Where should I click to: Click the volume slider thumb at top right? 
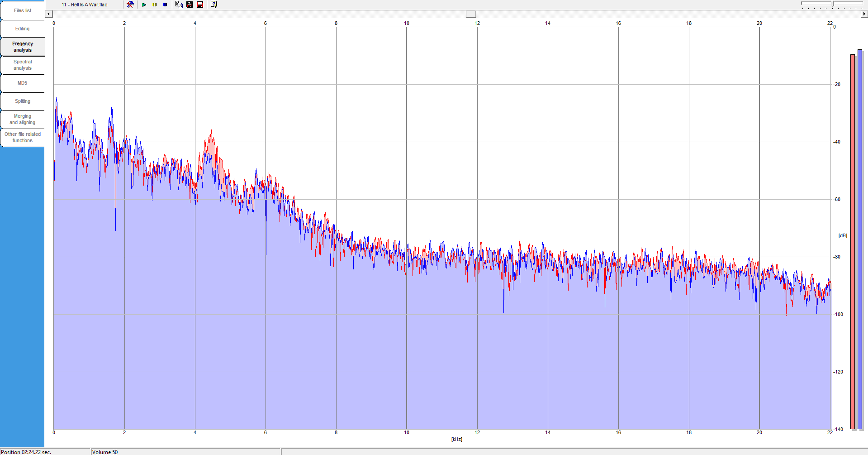click(833, 4)
